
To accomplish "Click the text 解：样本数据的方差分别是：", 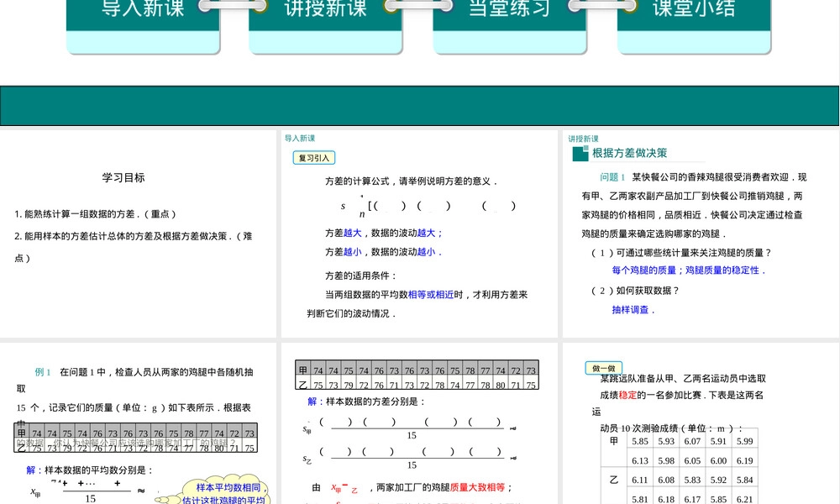I will click(366, 402).
